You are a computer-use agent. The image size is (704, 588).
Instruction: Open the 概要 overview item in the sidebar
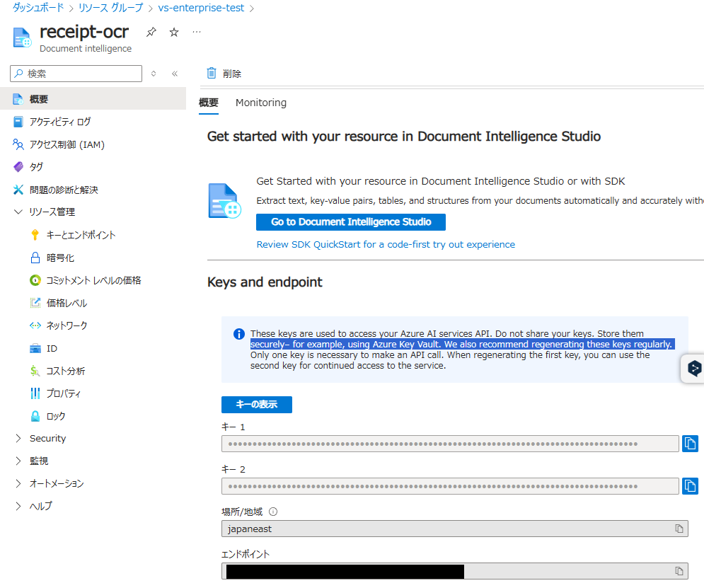point(93,99)
